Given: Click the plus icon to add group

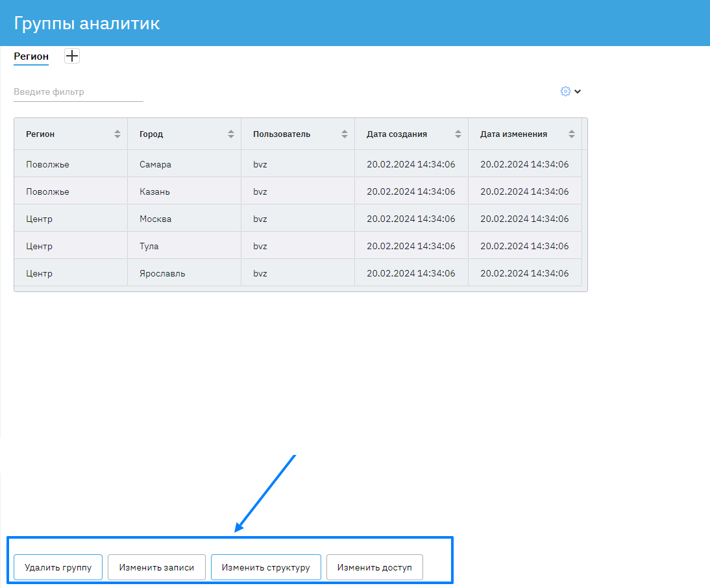Looking at the screenshot, I should point(72,56).
